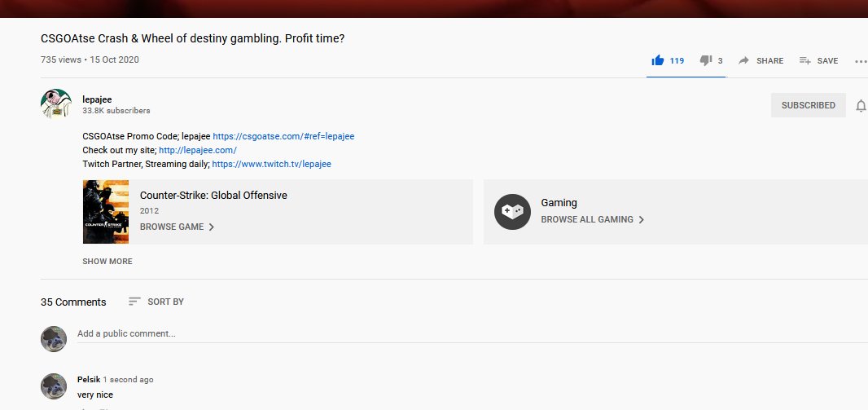Screen dimensions: 868x410
Task: Click your avatar beside comment box
Action: coord(54,339)
